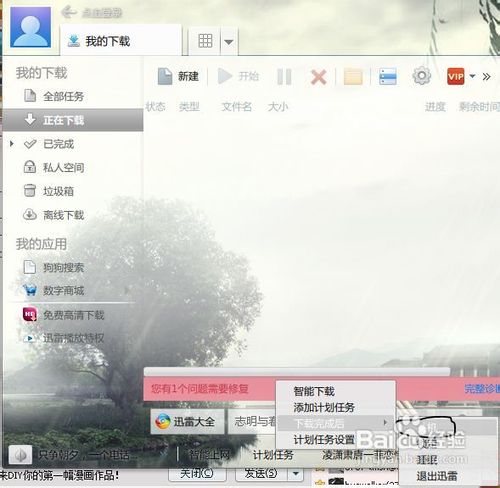Sort by the 进度 column header
Image resolution: width=500 pixels, height=488 pixels.
[435, 107]
